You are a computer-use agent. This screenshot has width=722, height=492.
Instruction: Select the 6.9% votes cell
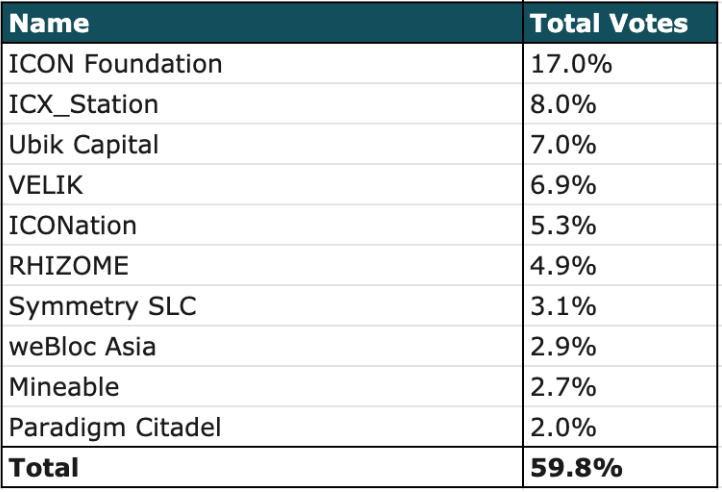coord(620,185)
